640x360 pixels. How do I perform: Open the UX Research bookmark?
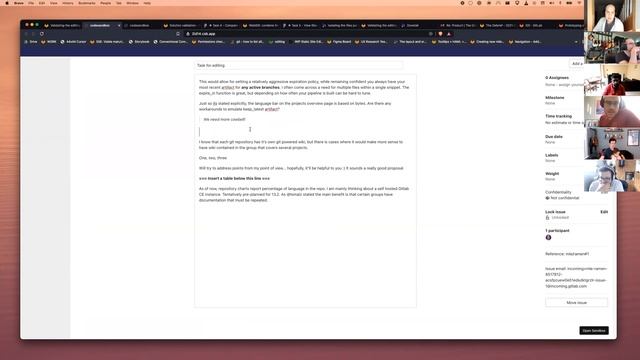[371, 42]
